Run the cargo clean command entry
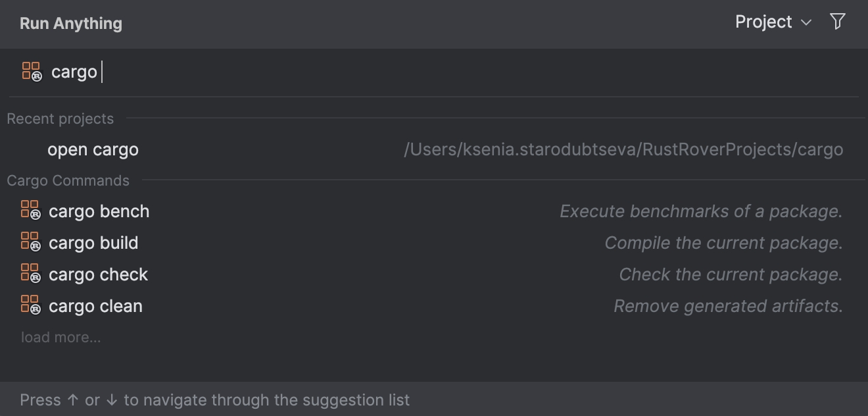Viewport: 868px width, 416px height. (x=96, y=306)
